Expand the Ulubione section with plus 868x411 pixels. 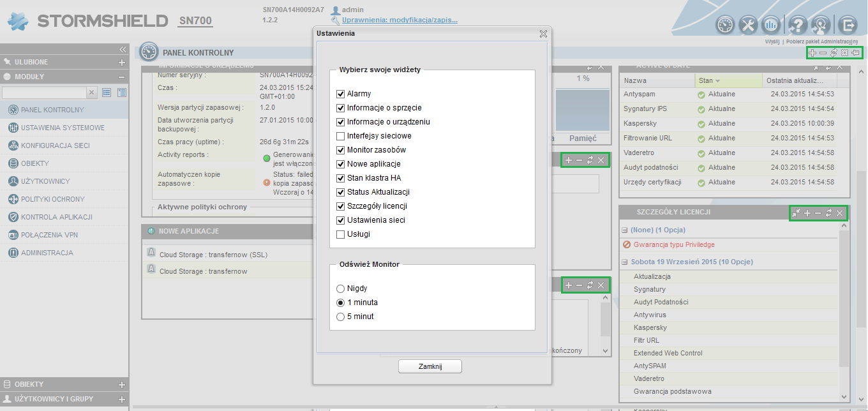click(x=122, y=63)
